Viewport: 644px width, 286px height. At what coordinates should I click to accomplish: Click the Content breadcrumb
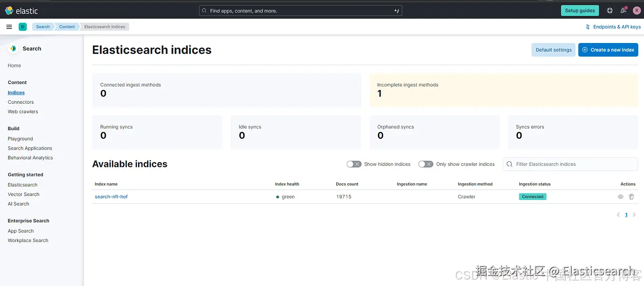tap(67, 27)
